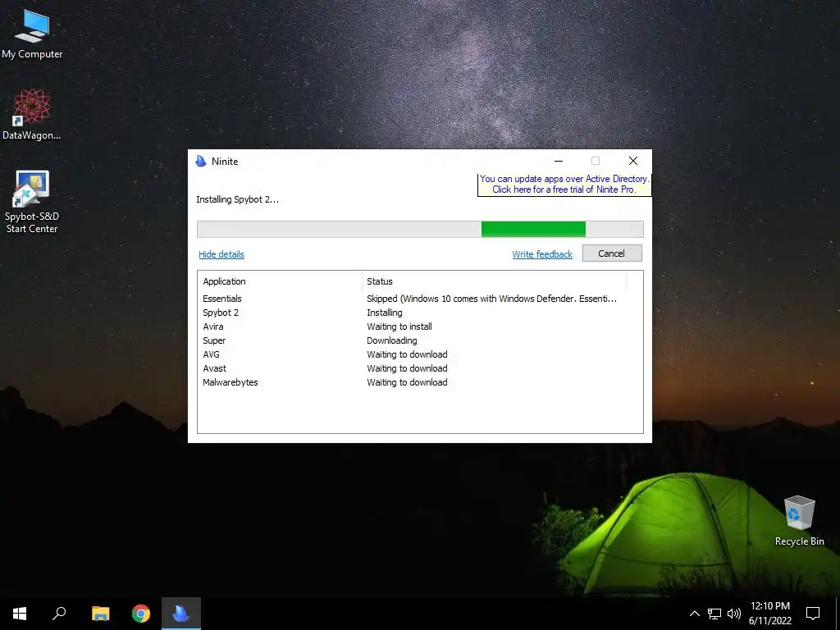Open taskbar search magnifier

59,614
